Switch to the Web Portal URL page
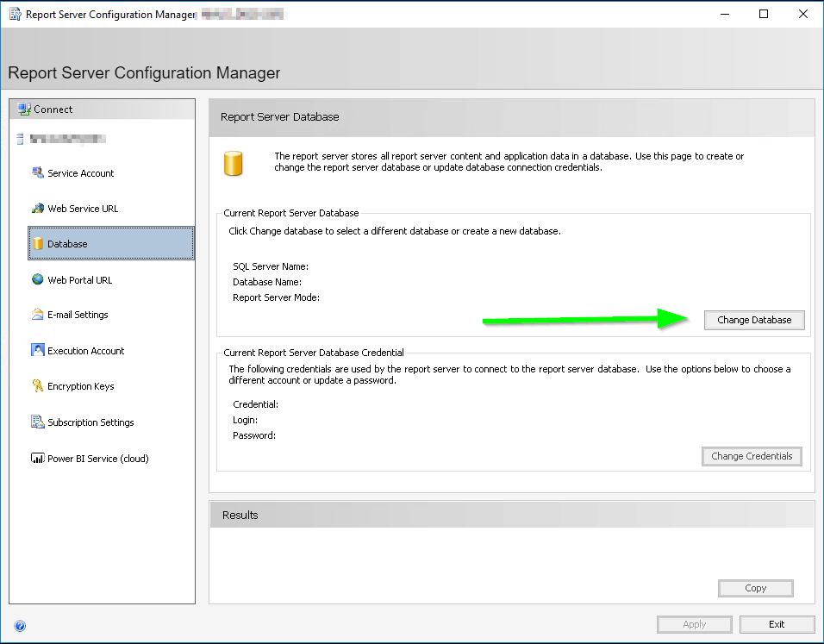824x644 pixels. point(79,280)
